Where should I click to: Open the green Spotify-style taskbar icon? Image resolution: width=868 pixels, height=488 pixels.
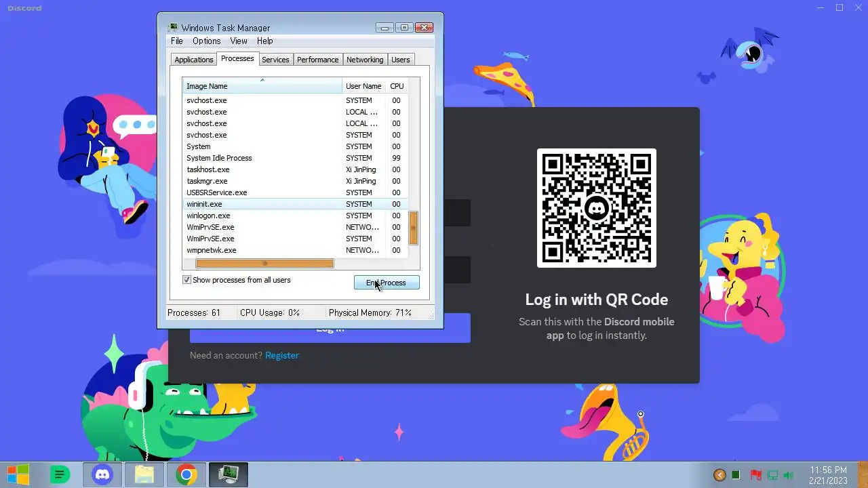click(60, 474)
